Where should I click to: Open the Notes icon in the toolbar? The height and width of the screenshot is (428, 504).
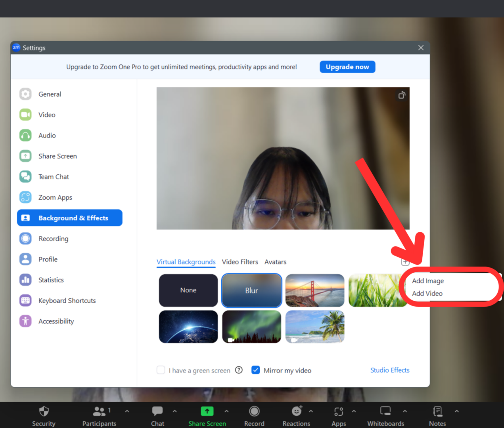click(x=437, y=411)
